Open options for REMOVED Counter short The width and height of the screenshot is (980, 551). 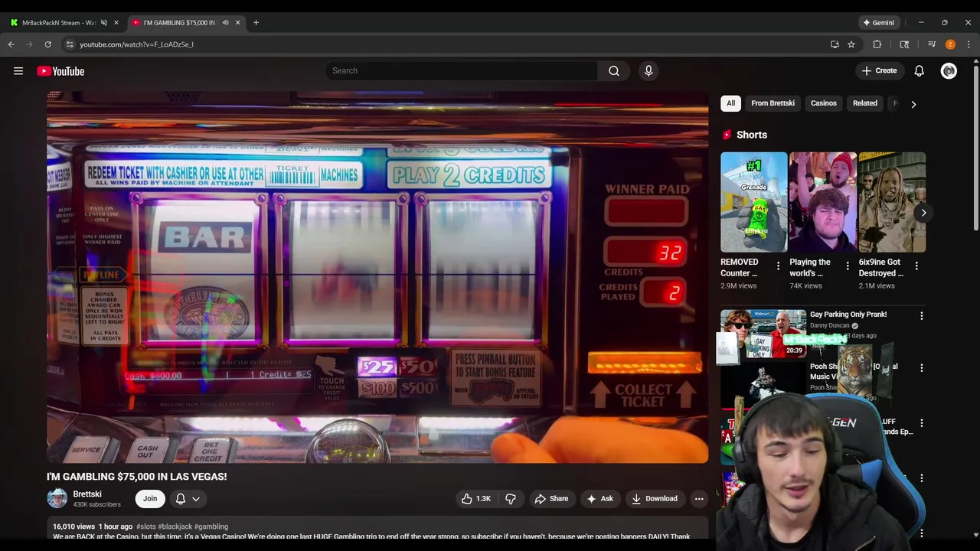pos(779,266)
